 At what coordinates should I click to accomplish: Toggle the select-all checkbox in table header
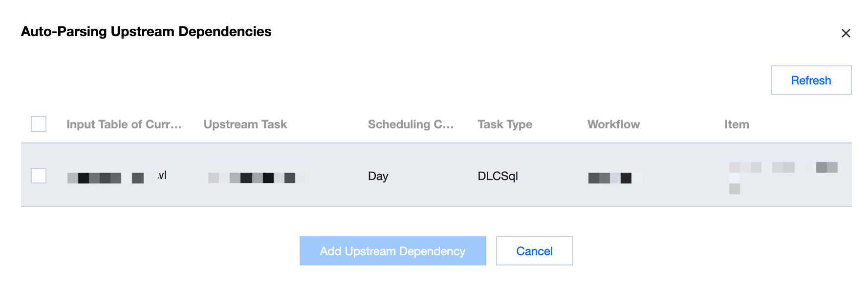click(39, 124)
